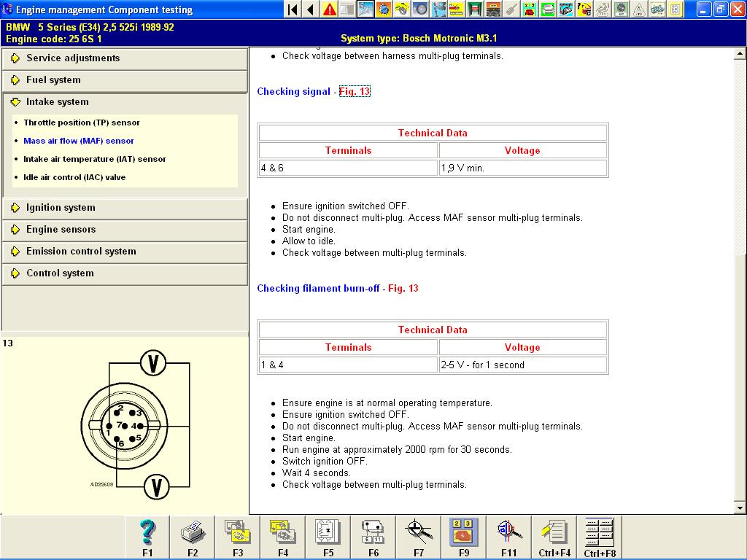Screen dimensions: 747x560
Task: Click the F9 component location icon
Action: point(464,537)
